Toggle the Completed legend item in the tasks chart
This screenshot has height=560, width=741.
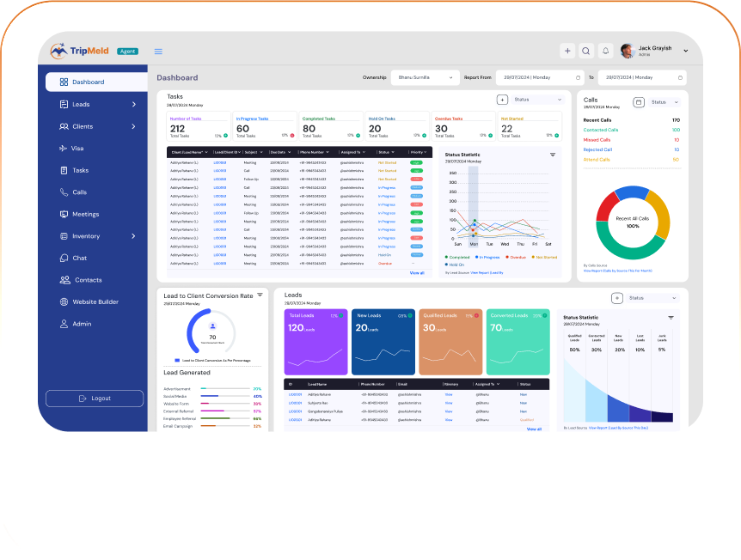coord(459,257)
